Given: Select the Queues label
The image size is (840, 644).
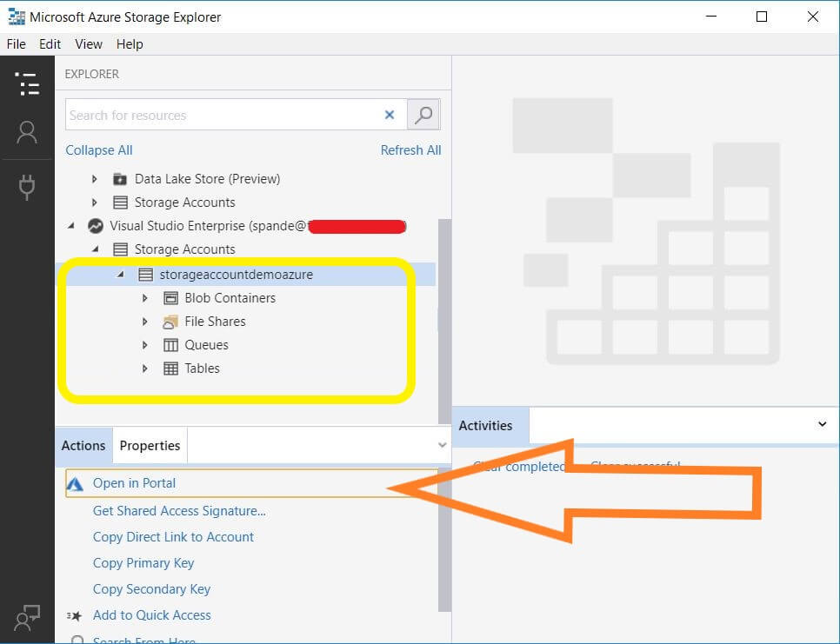Looking at the screenshot, I should point(206,345).
